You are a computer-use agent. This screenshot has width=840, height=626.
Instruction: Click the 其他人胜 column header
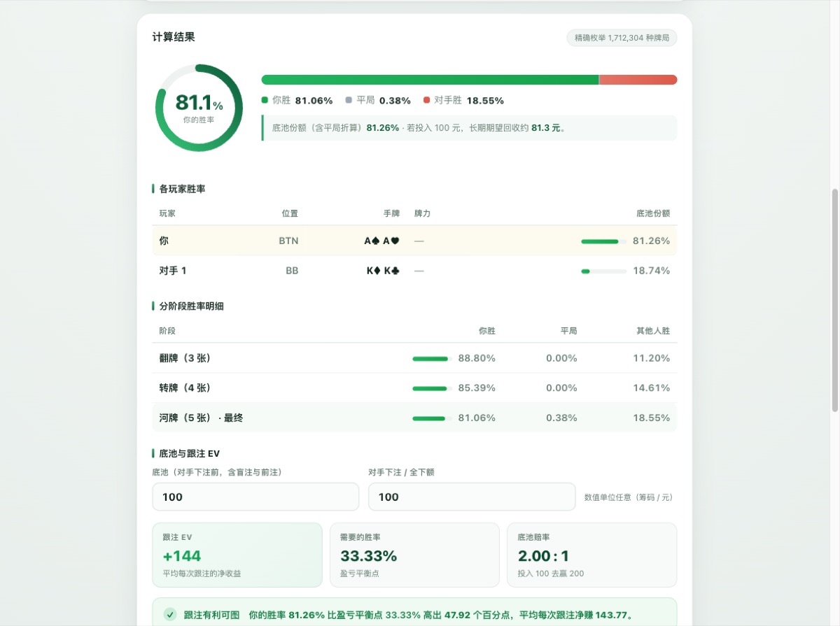click(x=653, y=331)
